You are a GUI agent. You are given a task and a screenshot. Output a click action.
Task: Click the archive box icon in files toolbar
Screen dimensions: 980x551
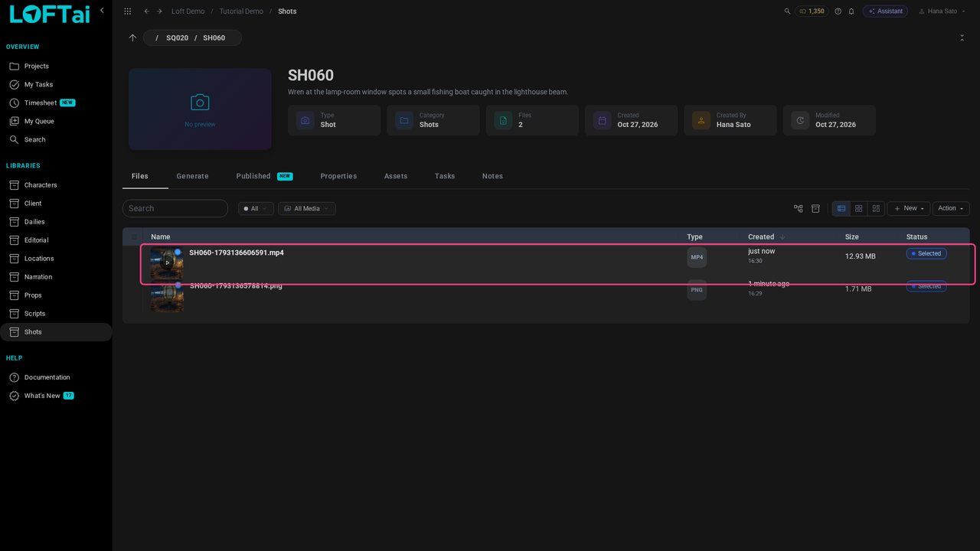(x=815, y=208)
